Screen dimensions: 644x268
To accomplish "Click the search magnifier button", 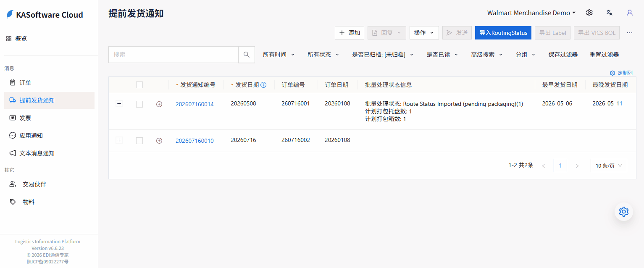I will pyautogui.click(x=247, y=55).
